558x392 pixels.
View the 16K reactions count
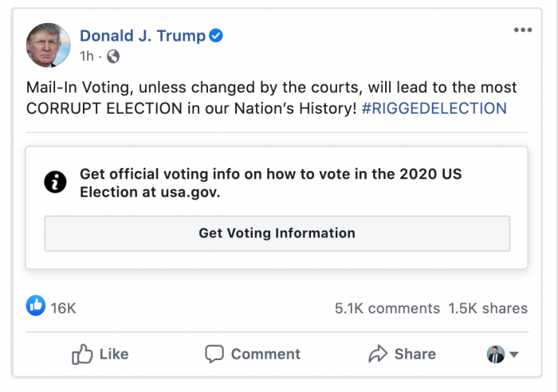pyautogui.click(x=64, y=308)
